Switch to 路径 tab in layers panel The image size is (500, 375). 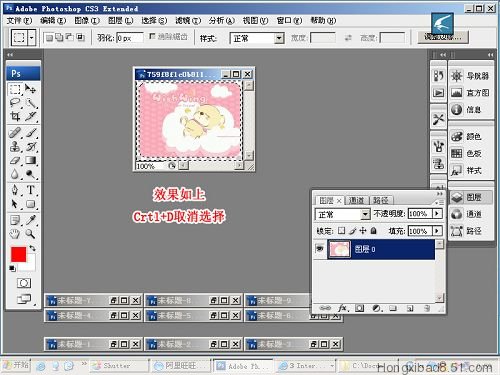(x=381, y=200)
